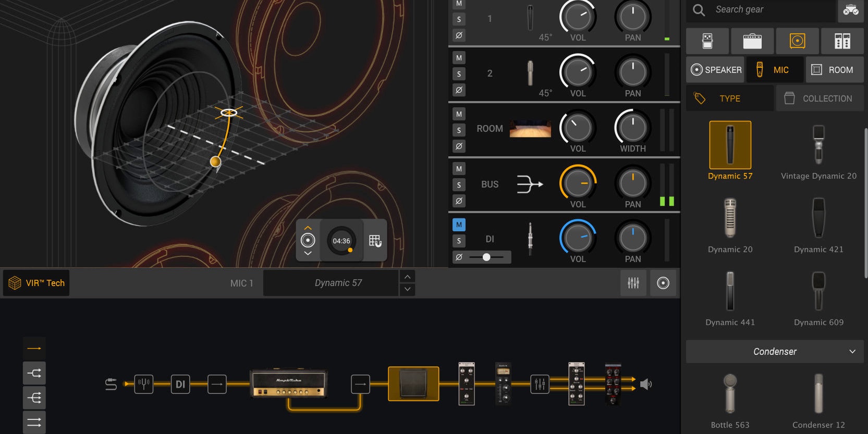Switch to the COLLECTION tab
868x434 pixels.
[x=820, y=98]
